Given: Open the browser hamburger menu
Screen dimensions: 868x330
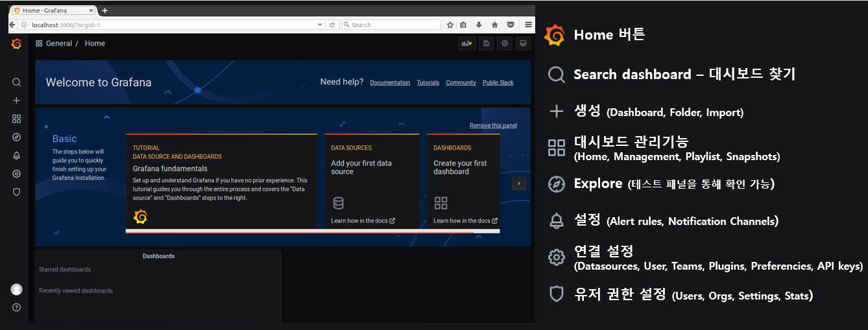Looking at the screenshot, I should (x=529, y=25).
